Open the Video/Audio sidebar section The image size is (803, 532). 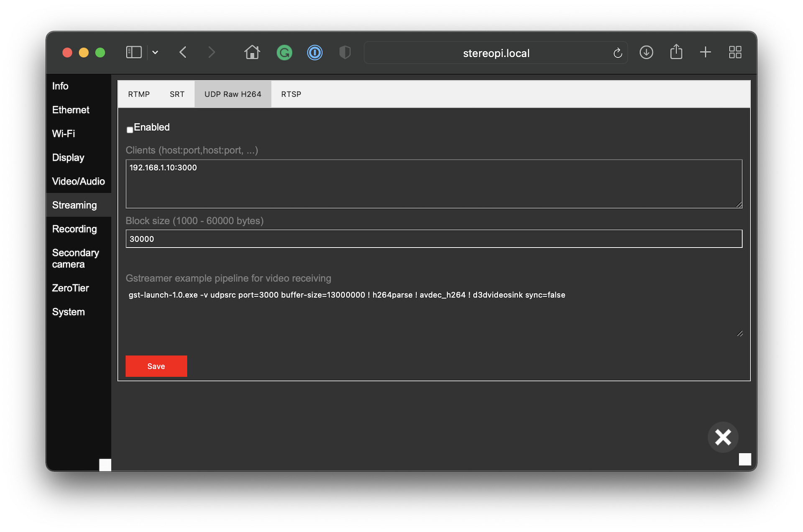(78, 181)
